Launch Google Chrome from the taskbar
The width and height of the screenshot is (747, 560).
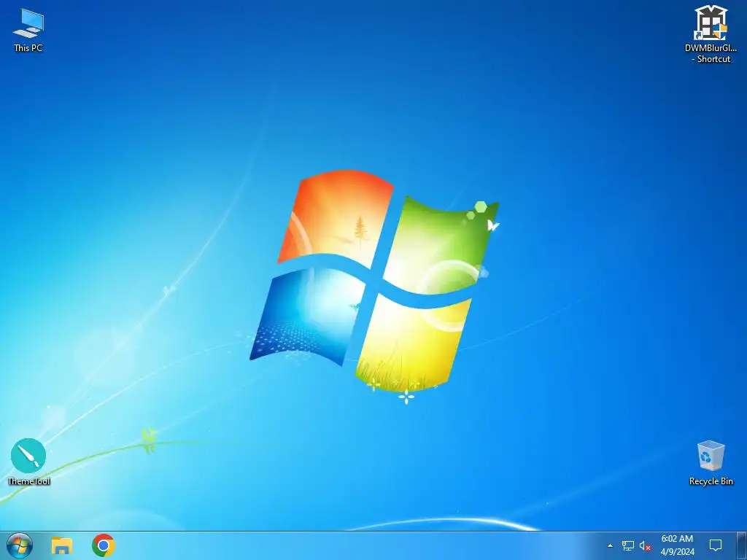(x=104, y=545)
